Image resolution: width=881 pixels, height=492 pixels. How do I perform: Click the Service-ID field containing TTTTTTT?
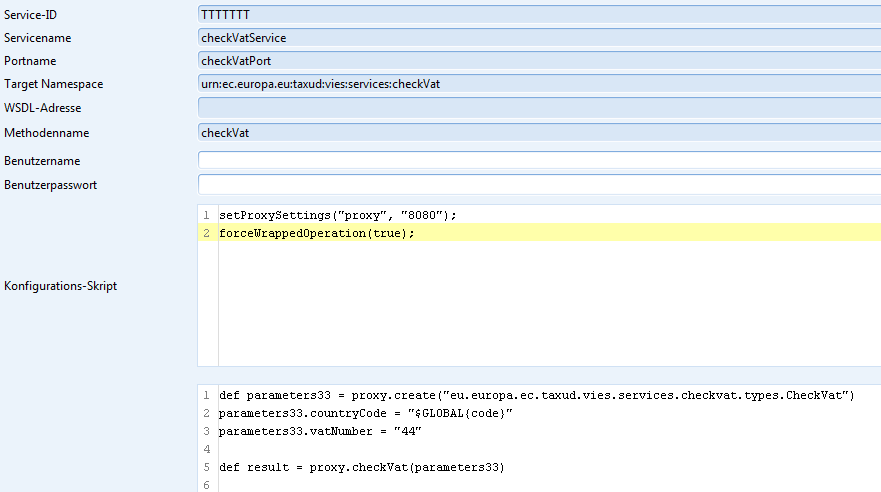point(538,14)
